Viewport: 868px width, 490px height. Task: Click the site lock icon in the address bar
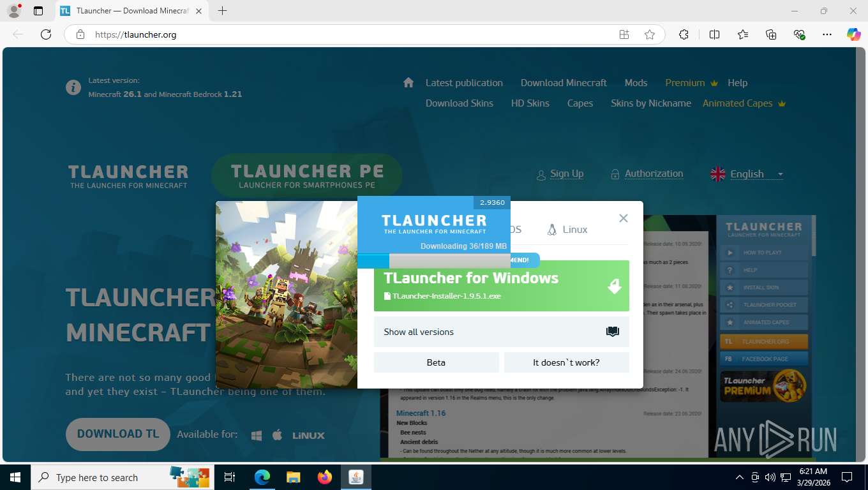pyautogui.click(x=80, y=34)
